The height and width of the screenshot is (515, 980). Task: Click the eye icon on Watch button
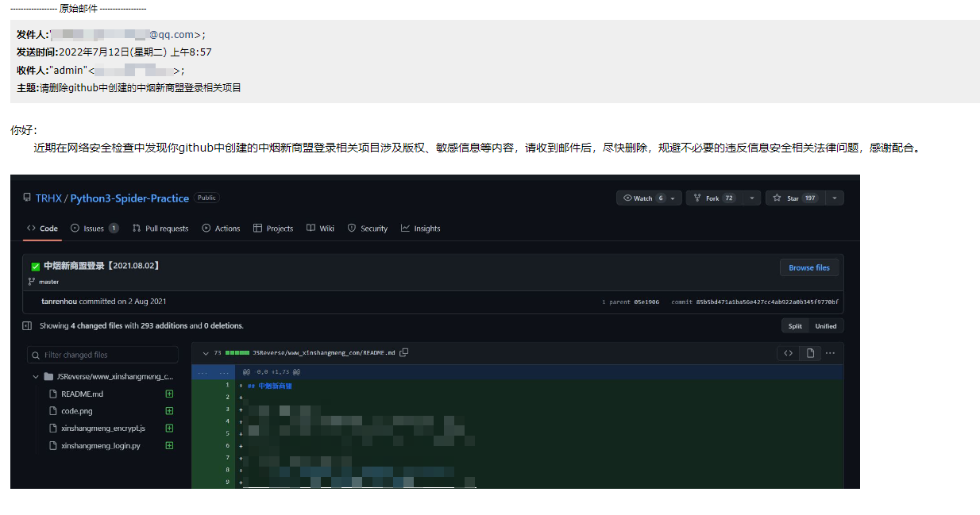click(x=627, y=198)
